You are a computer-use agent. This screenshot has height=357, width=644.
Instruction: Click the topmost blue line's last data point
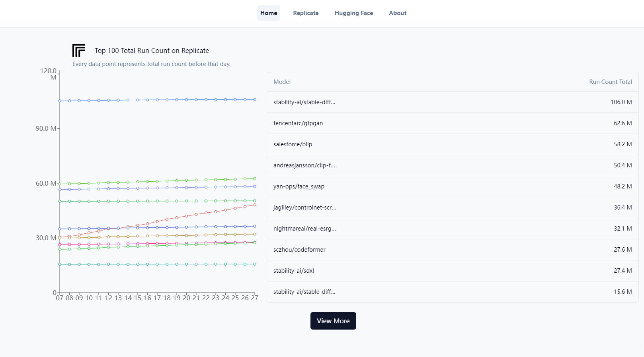point(255,99)
